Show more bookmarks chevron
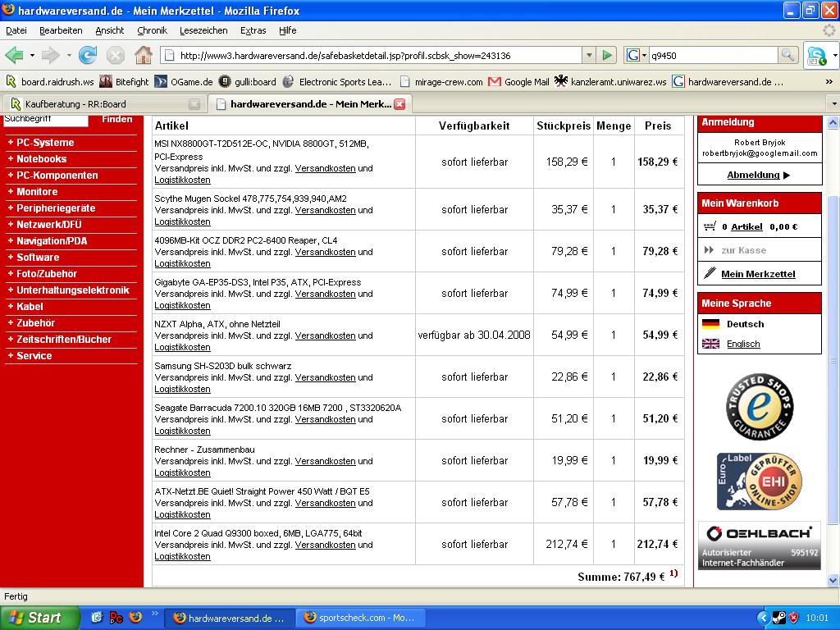 click(x=829, y=82)
